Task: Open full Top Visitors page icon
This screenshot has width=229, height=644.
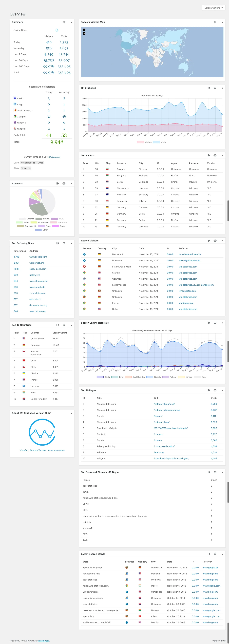Action: click(209, 156)
